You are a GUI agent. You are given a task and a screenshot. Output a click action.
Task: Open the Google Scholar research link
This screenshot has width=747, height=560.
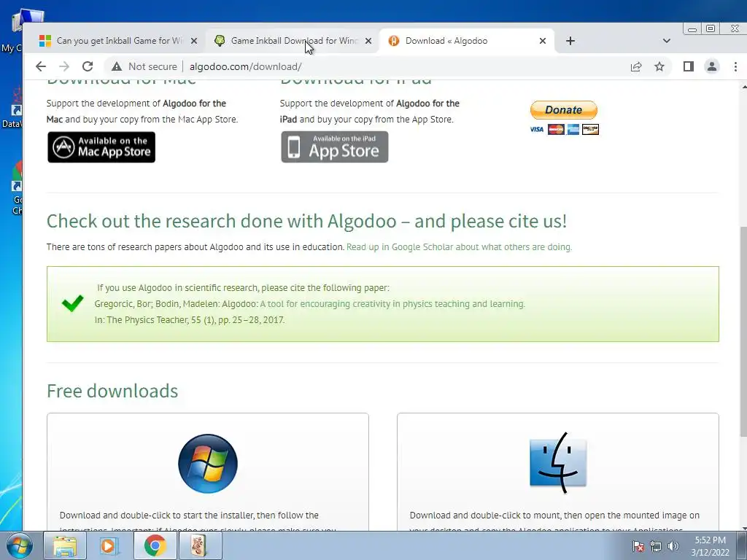(x=460, y=247)
